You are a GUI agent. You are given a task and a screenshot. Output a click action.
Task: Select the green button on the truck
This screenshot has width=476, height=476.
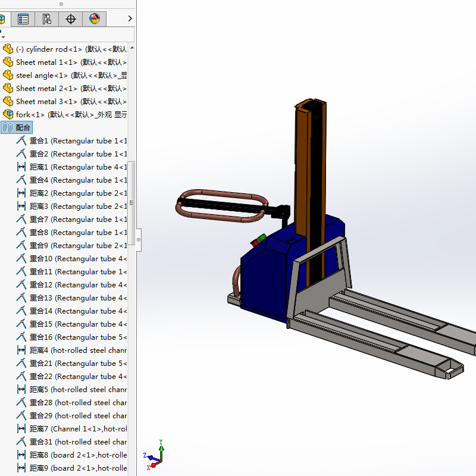pyautogui.click(x=262, y=237)
